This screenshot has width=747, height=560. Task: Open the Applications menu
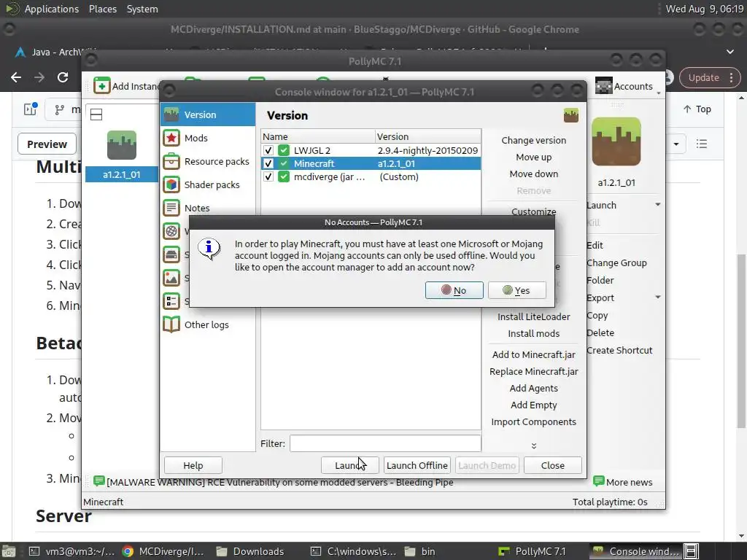52,9
